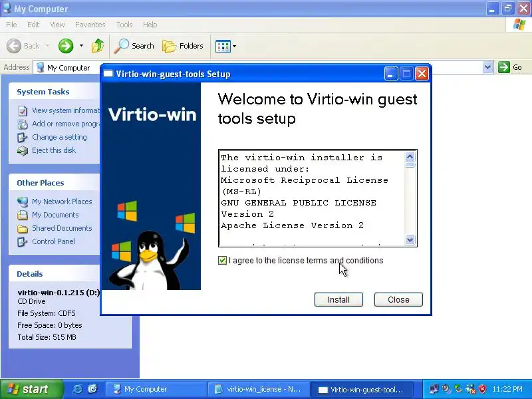532x399 pixels.
Task: Click the Control Panel icon in sidebar
Action: (x=23, y=242)
